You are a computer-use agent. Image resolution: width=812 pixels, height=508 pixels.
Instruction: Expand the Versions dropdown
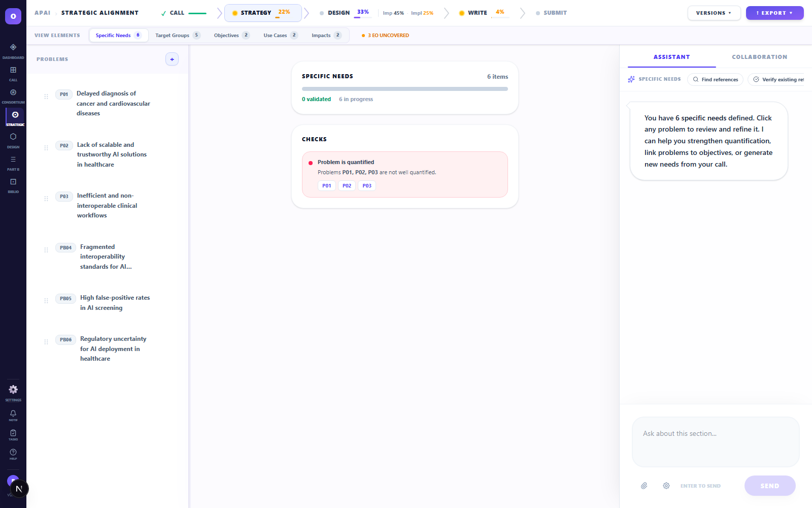(x=714, y=13)
